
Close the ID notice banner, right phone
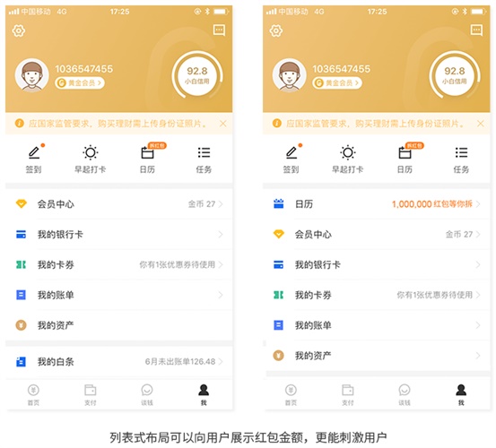click(x=481, y=124)
